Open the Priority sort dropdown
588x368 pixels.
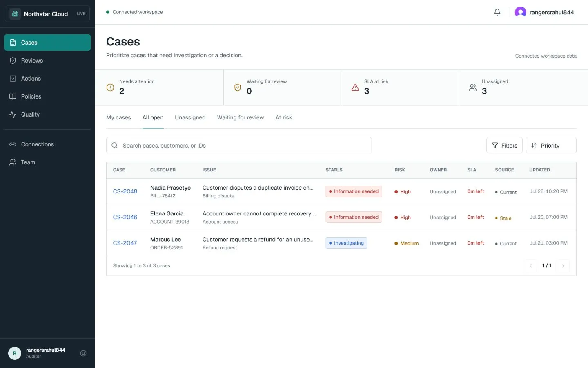pyautogui.click(x=551, y=145)
